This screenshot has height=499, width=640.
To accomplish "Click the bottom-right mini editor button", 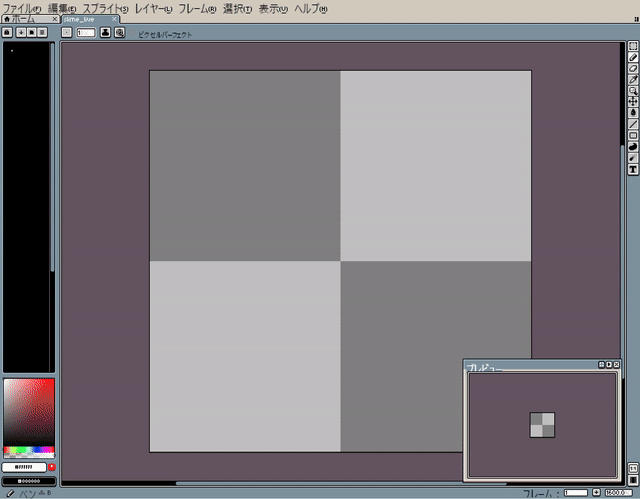I will (633, 480).
